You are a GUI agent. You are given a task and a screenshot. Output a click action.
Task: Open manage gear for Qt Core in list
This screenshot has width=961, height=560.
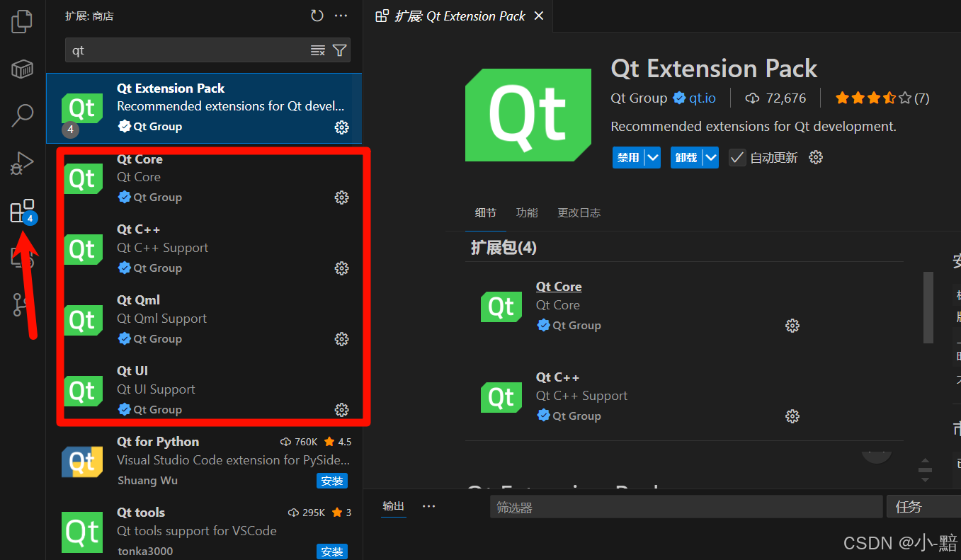341,198
